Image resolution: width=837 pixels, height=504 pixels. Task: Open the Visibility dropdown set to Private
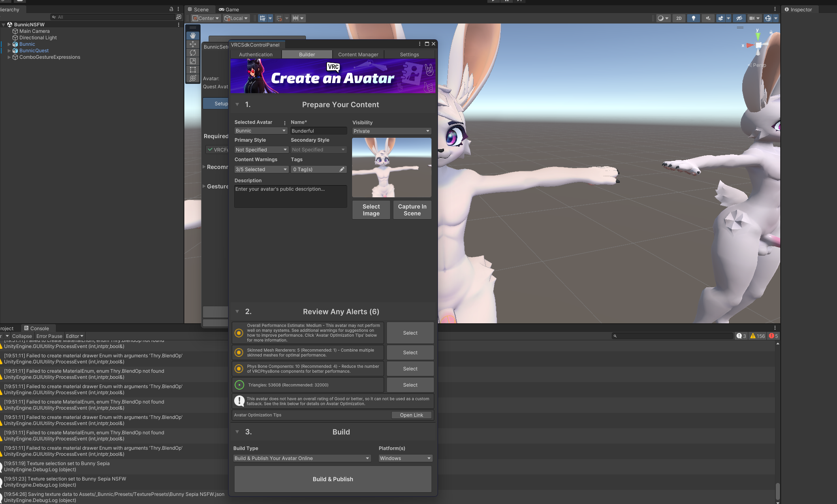(391, 131)
